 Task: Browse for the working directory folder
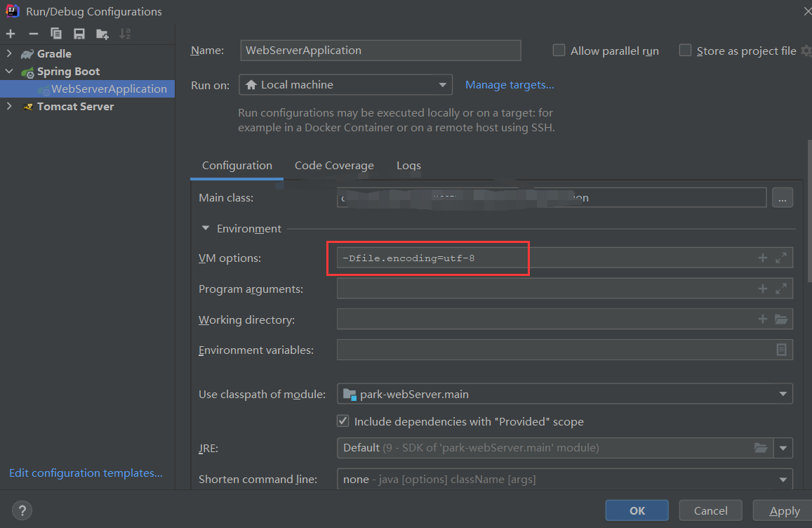click(x=781, y=319)
